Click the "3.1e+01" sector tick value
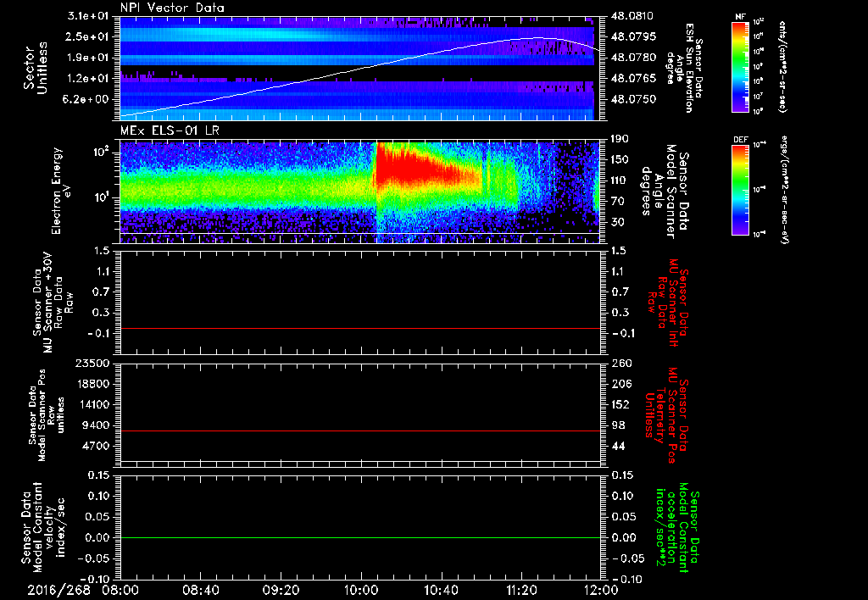Viewport: 868px width, 600px height. click(x=88, y=16)
